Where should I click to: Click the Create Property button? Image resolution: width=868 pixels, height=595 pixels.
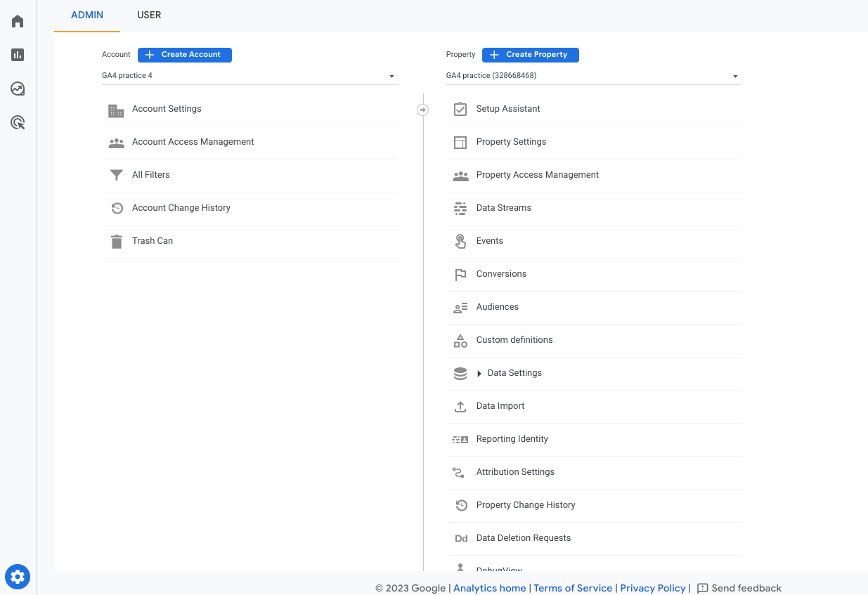click(x=531, y=55)
